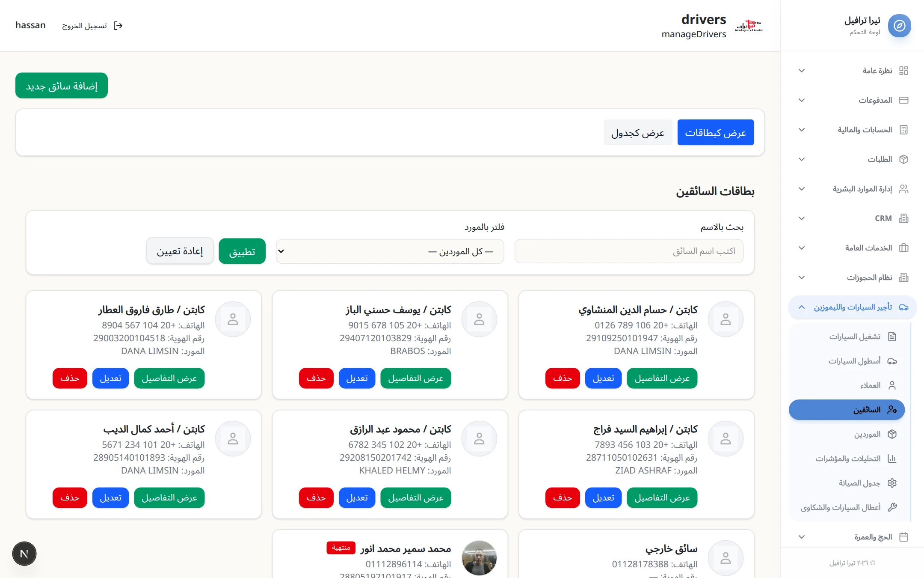Viewport: 924px width, 578px height.
Task: Click the package icon next to الطلبات
Action: pyautogui.click(x=903, y=159)
